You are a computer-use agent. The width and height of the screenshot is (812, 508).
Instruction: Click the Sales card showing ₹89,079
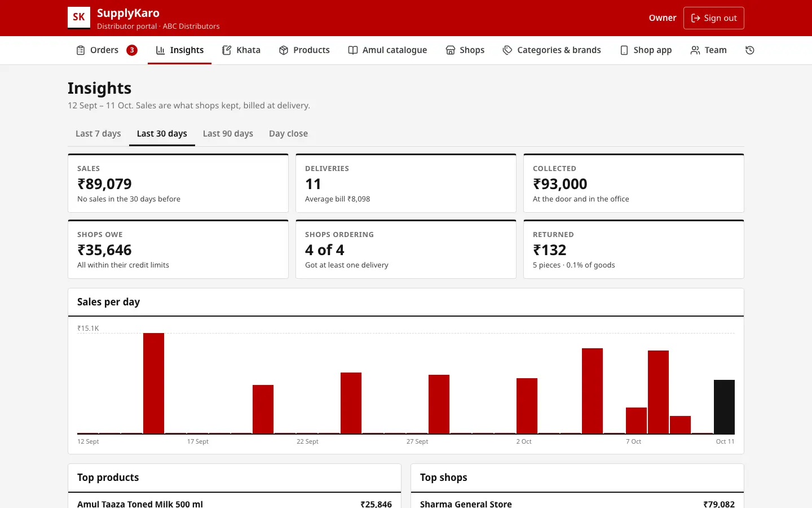pyautogui.click(x=178, y=183)
